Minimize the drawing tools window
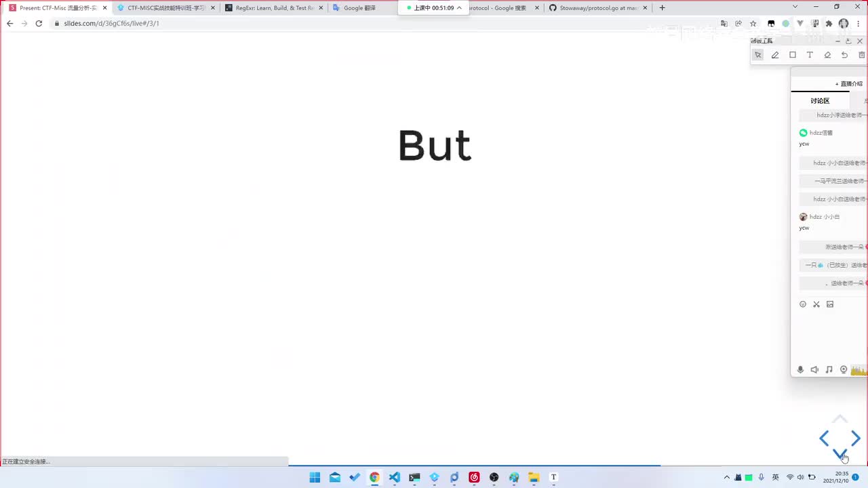868x488 pixels. (x=837, y=41)
